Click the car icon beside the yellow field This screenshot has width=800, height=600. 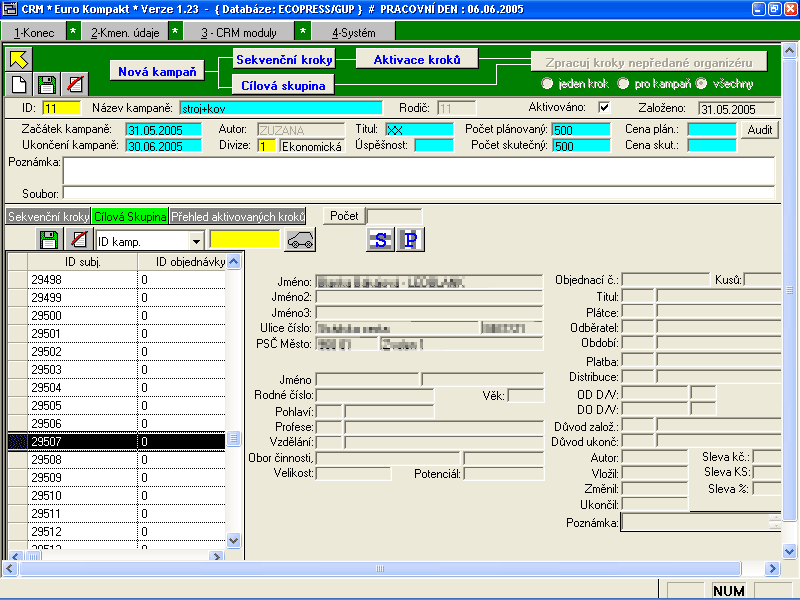click(300, 239)
